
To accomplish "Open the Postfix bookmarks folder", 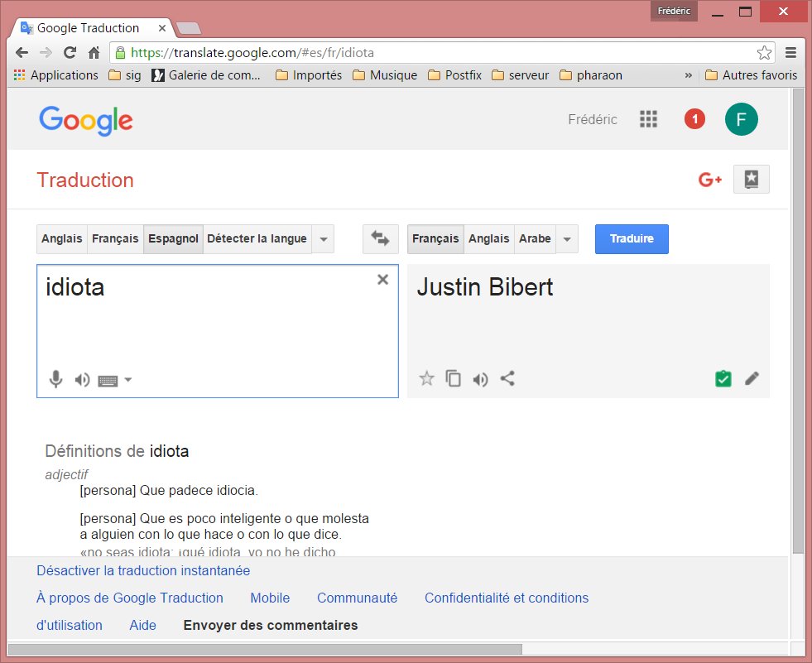I will 454,75.
